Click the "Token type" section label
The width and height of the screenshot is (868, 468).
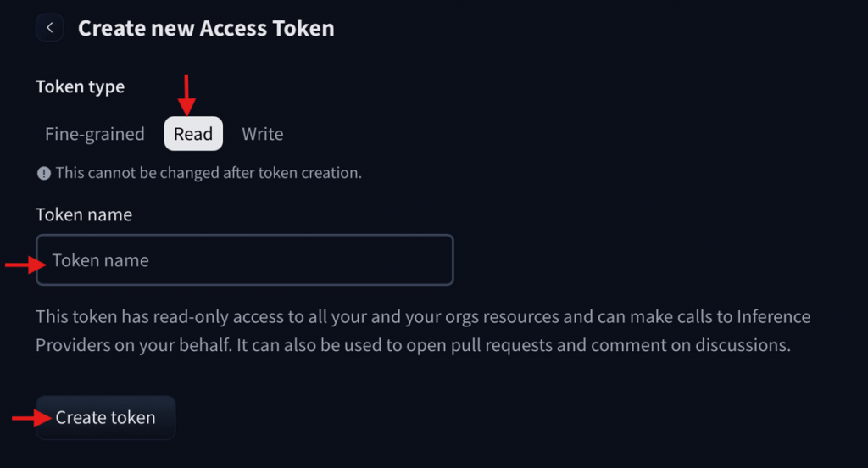pyautogui.click(x=80, y=86)
